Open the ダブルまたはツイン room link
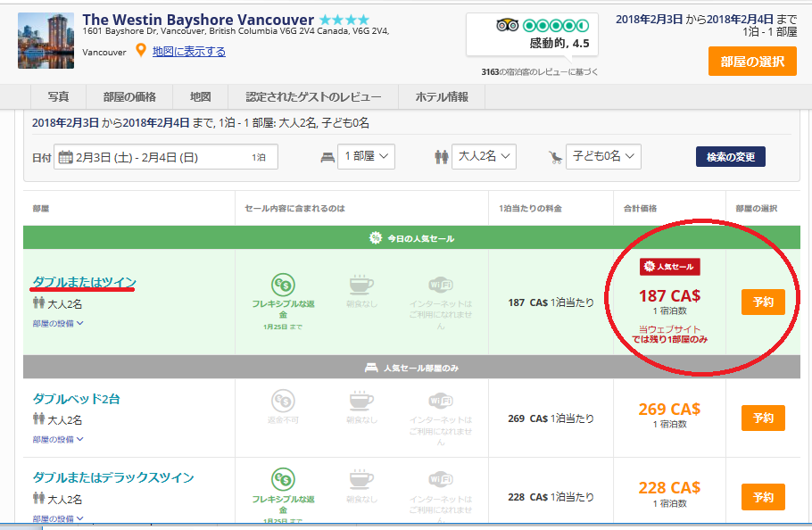Screen dimensions: 812x530 pos(85,282)
